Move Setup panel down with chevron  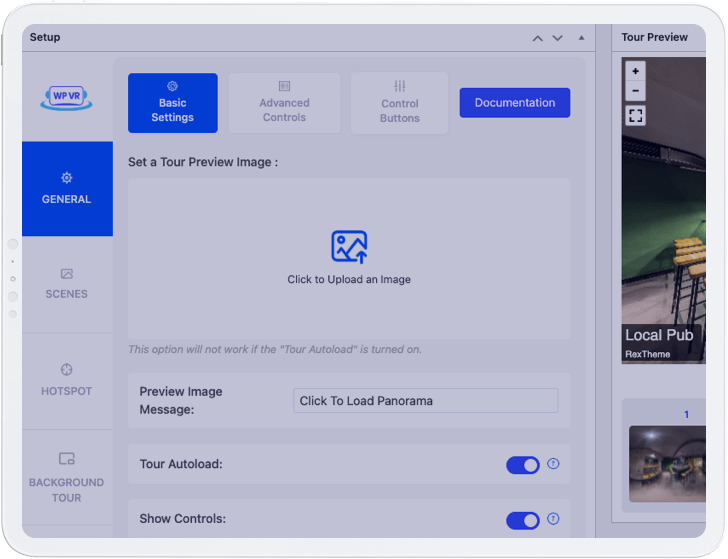[558, 38]
